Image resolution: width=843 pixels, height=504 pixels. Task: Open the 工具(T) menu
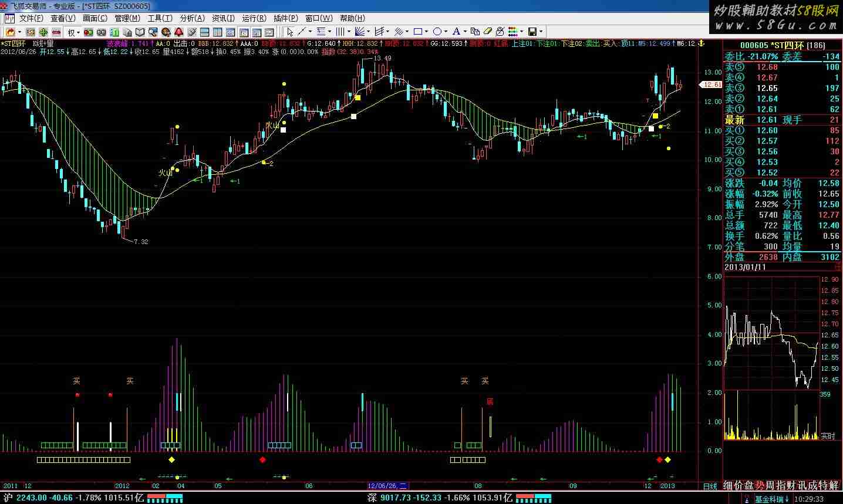(x=160, y=19)
